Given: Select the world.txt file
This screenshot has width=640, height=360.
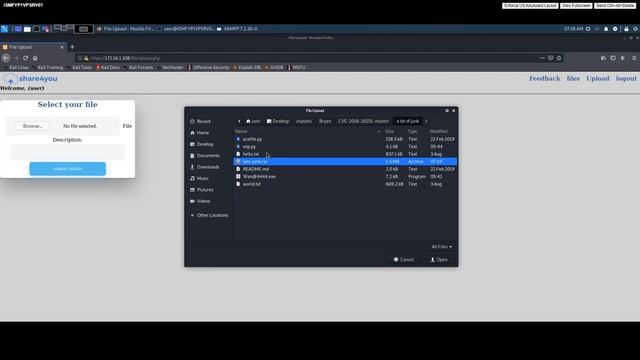Looking at the screenshot, I should point(345,184).
